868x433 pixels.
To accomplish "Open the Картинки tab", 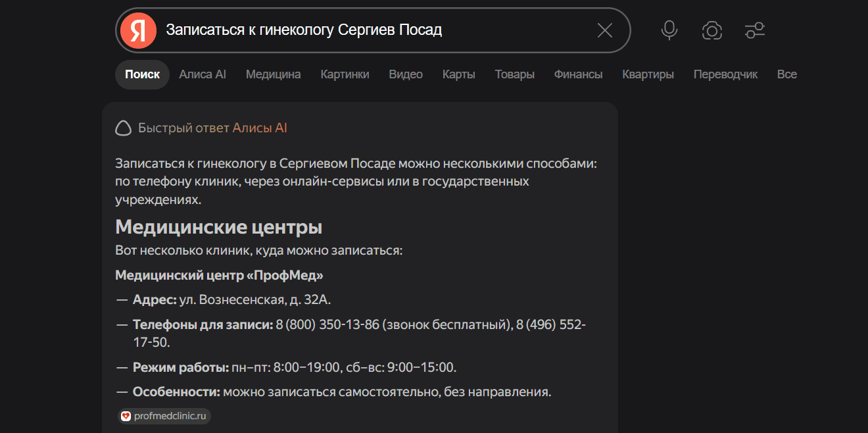I will (345, 74).
